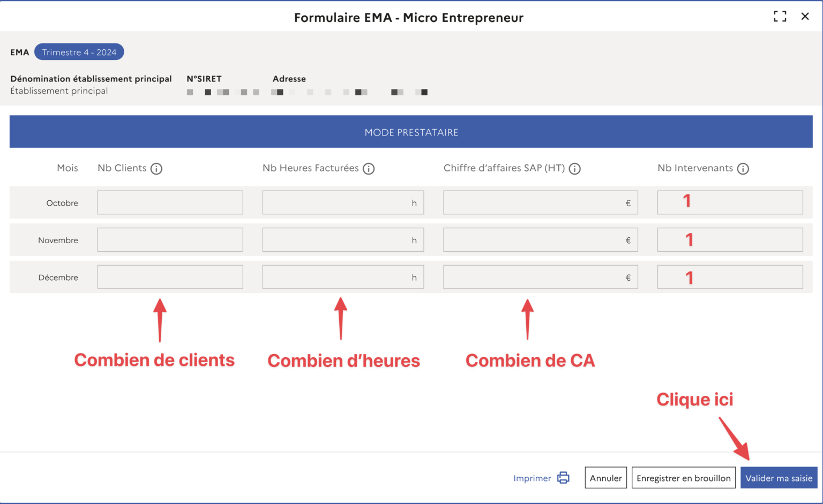
Task: Open the Chiffre d'affaires SAP info tooltip
Action: click(x=574, y=168)
